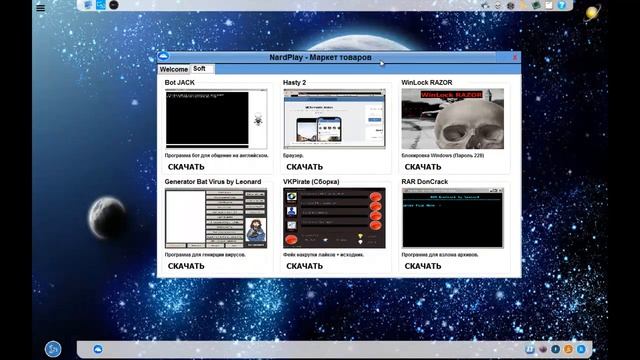Click the Saturn planet icon on the desktop
This screenshot has width=640, height=360.
(x=592, y=13)
